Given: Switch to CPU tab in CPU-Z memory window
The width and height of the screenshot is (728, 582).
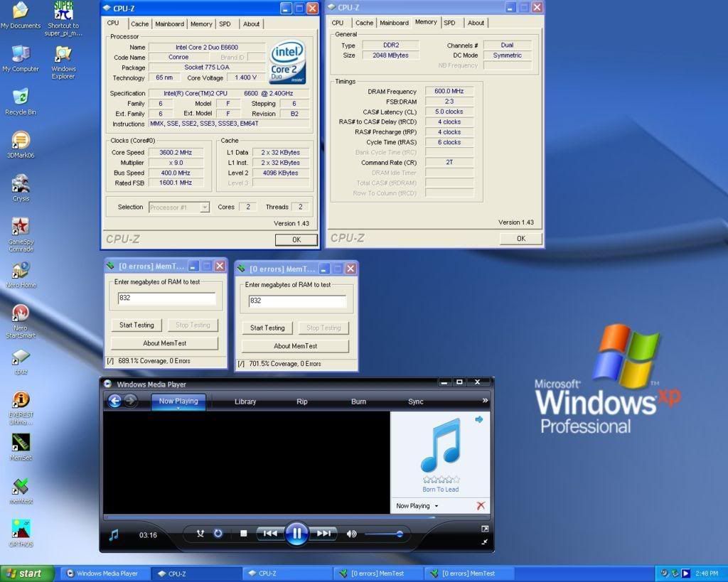Looking at the screenshot, I should pyautogui.click(x=338, y=23).
